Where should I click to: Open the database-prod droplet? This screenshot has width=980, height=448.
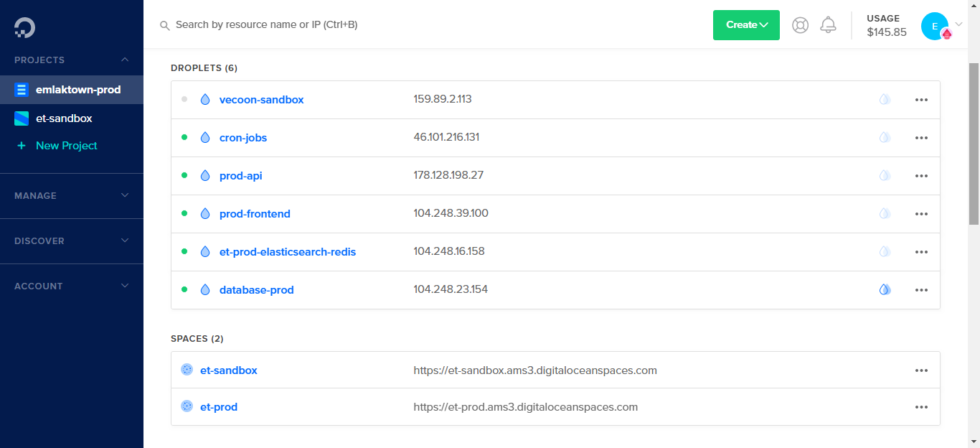[257, 290]
